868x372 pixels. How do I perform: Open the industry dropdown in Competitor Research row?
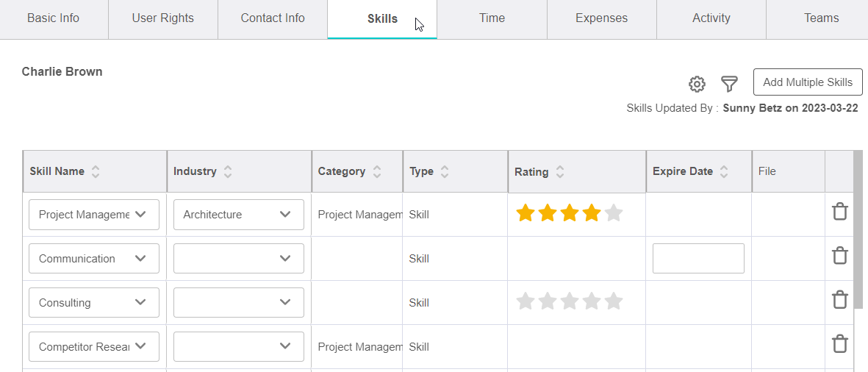pos(239,347)
